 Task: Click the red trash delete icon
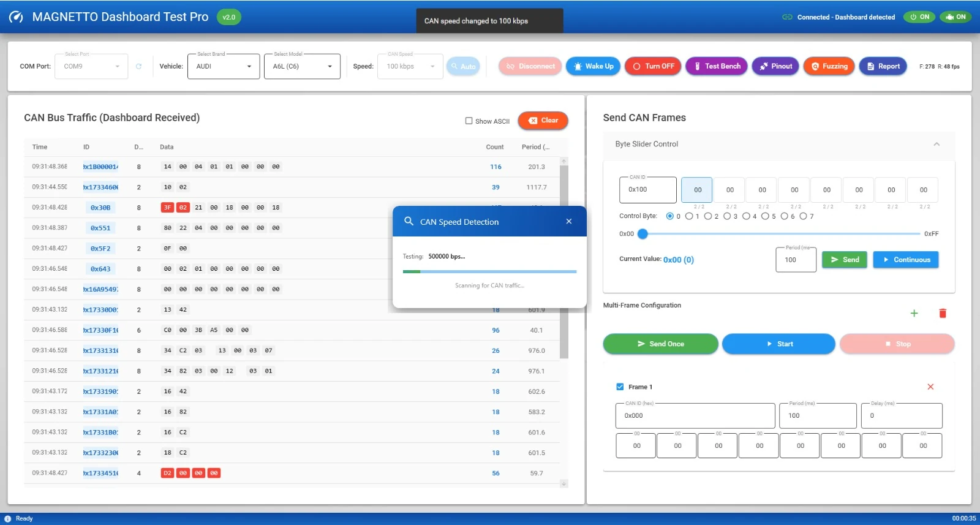[943, 313]
